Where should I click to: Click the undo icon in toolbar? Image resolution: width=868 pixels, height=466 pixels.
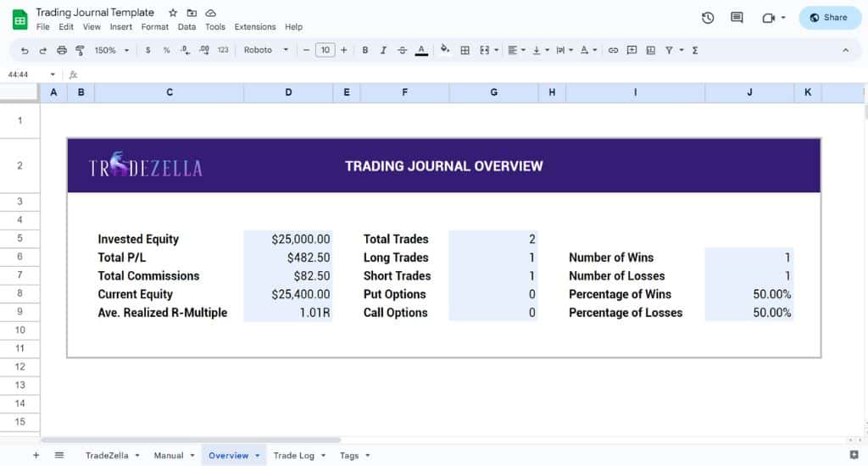tap(24, 50)
